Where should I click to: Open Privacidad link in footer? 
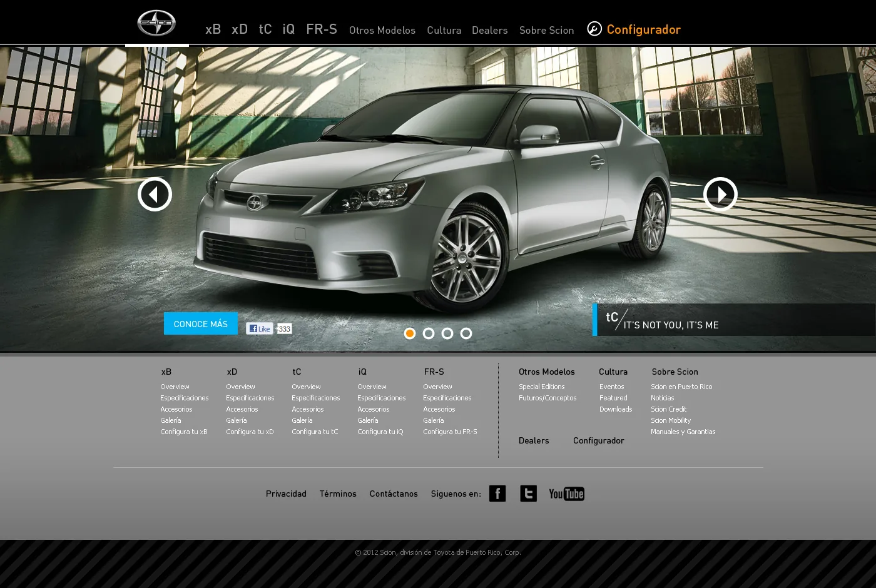(287, 494)
